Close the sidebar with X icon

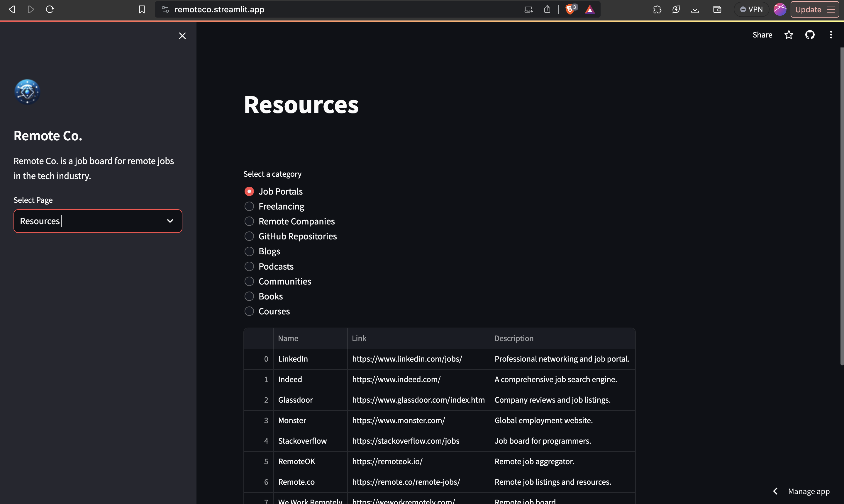(182, 36)
